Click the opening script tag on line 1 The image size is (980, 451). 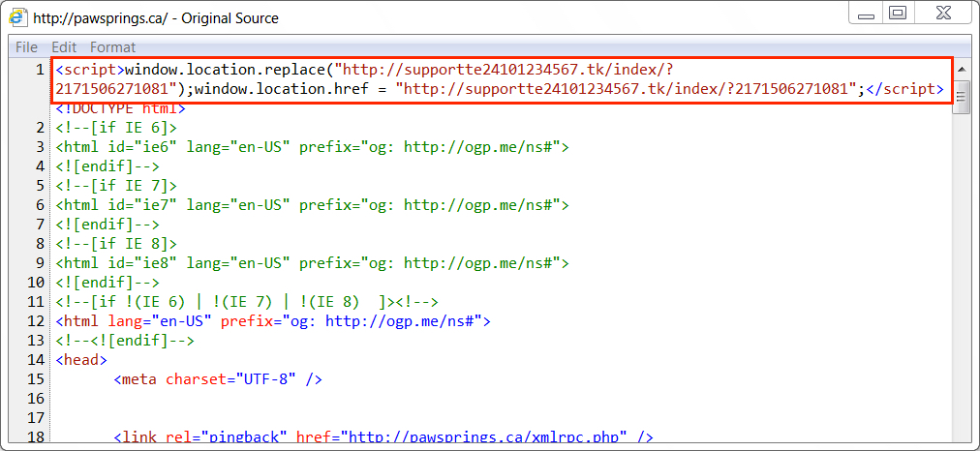click(90, 70)
